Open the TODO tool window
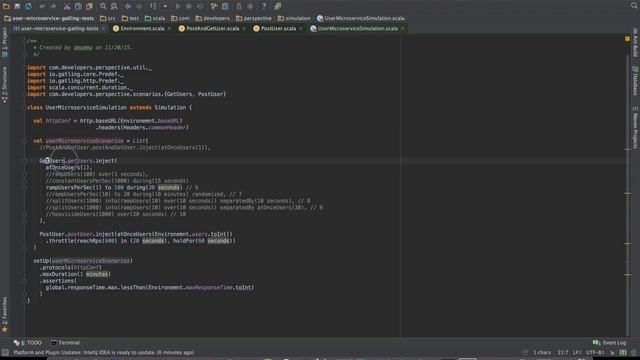This screenshot has height=360, width=640. [x=28, y=343]
